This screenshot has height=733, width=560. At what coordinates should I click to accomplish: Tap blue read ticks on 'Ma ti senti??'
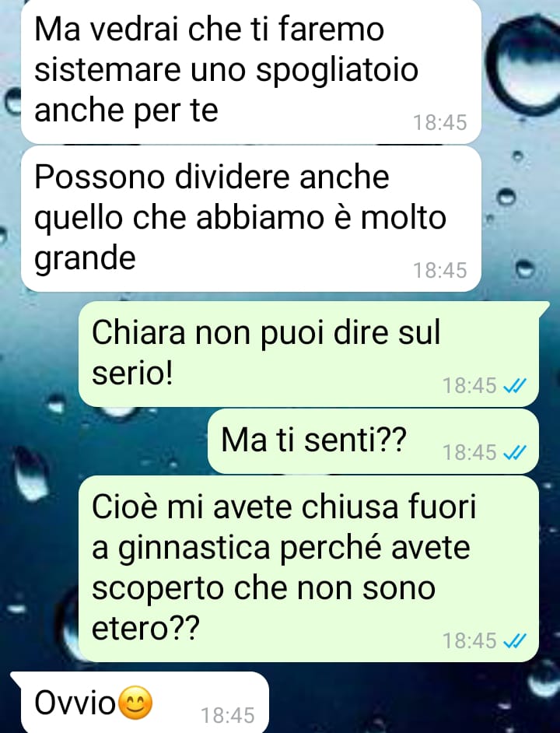click(515, 453)
